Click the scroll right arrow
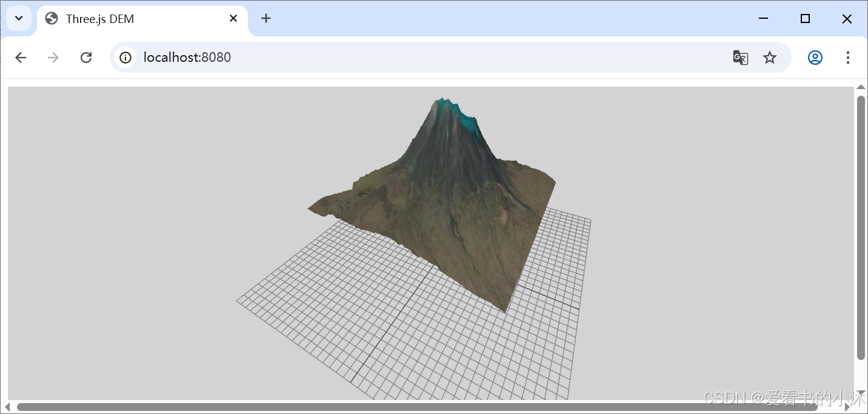Screen dimensions: 868x414 pos(847,407)
